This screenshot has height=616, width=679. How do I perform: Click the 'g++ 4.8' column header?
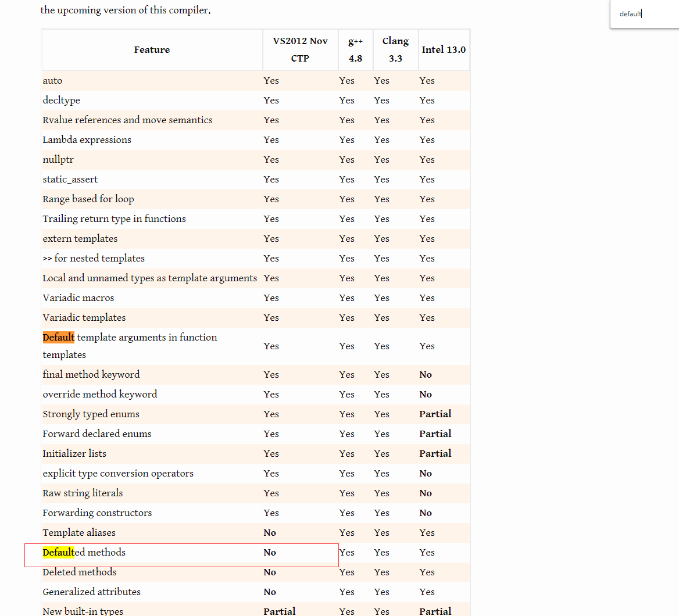356,50
